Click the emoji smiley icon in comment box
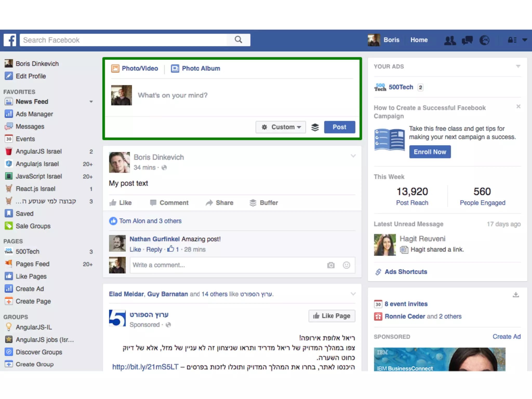Screen dimensions: 532x399 point(347,265)
